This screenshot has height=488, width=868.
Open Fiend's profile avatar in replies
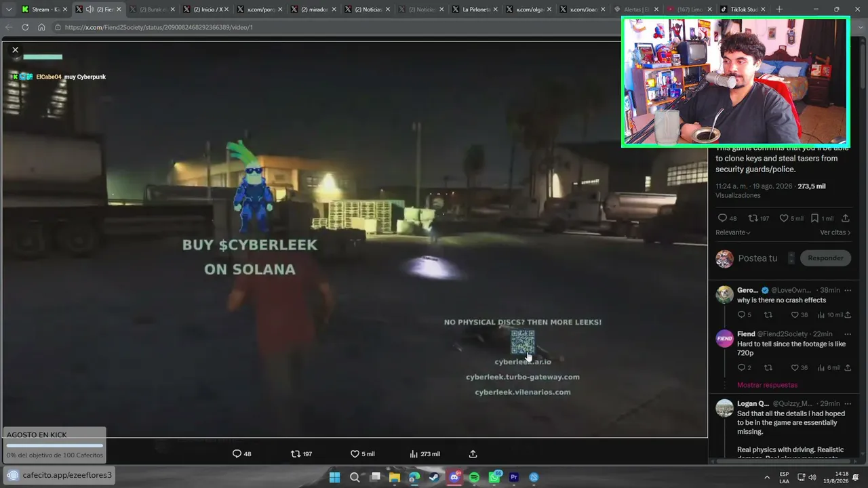pyautogui.click(x=725, y=338)
